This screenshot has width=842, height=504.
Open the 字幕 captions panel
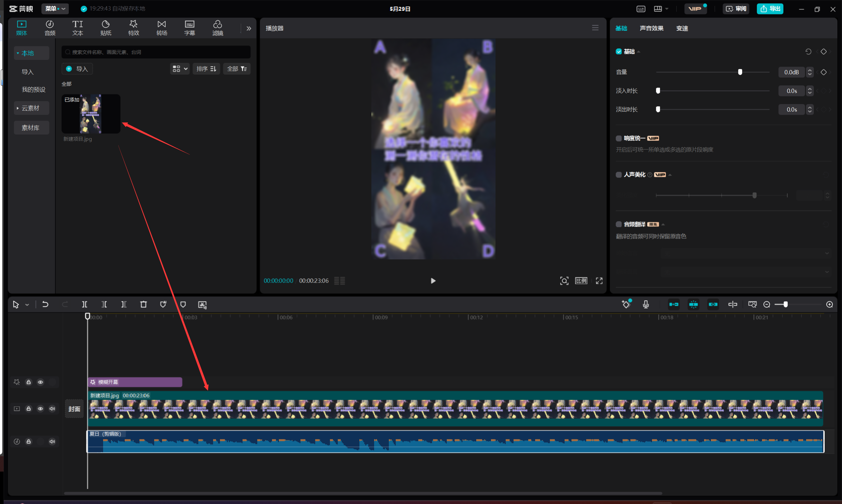190,28
